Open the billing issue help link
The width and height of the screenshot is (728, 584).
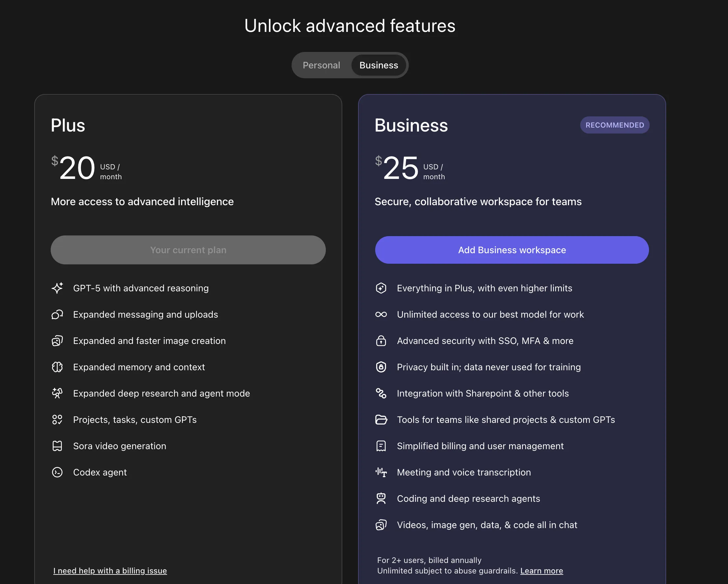(110, 571)
